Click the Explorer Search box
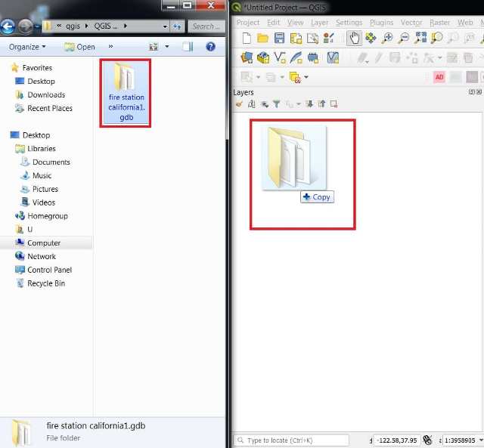The height and width of the screenshot is (448, 484). (x=206, y=26)
